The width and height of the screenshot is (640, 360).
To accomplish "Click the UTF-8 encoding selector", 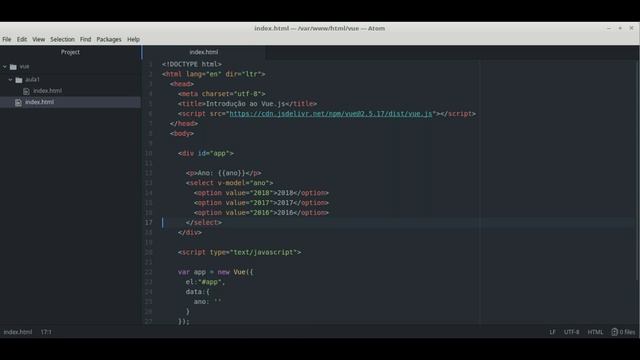I will point(571,332).
